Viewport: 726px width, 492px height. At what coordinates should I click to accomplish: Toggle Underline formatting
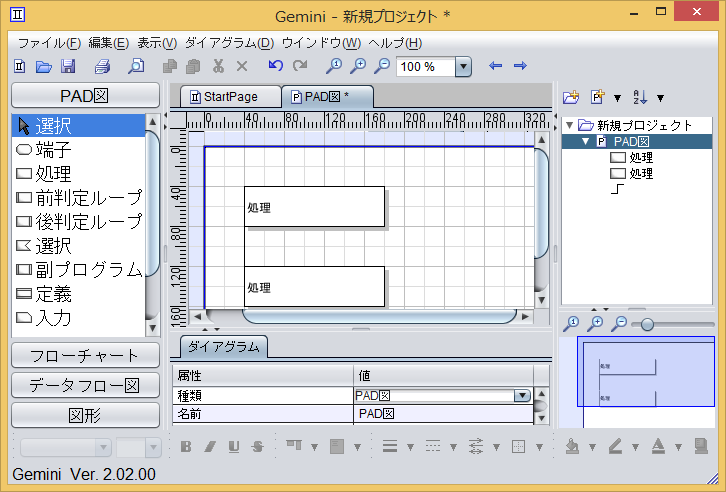pyautogui.click(x=234, y=446)
